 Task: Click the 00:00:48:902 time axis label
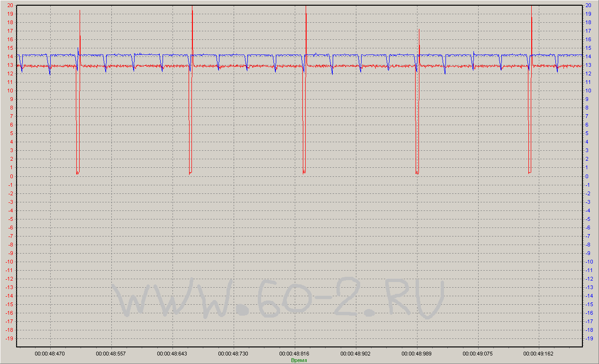coord(355,354)
